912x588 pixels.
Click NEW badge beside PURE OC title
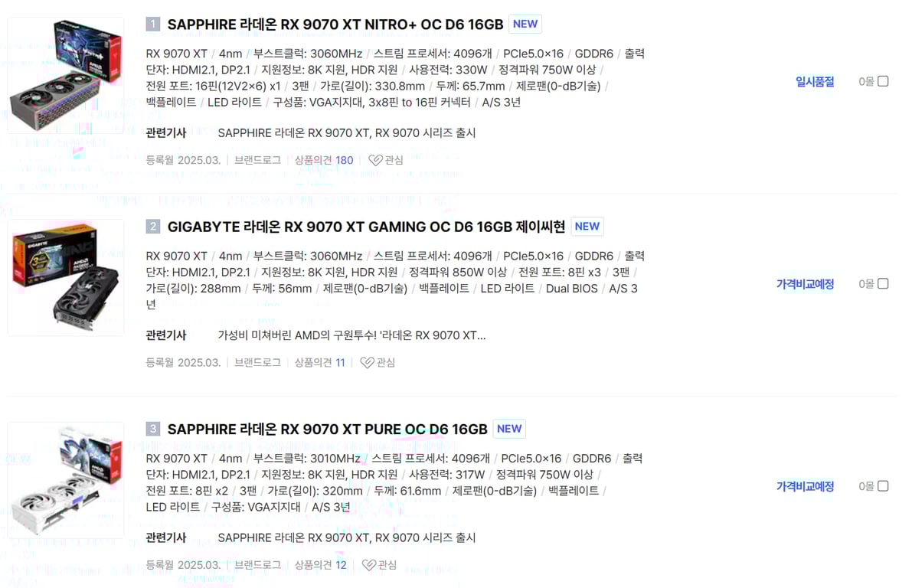point(509,429)
